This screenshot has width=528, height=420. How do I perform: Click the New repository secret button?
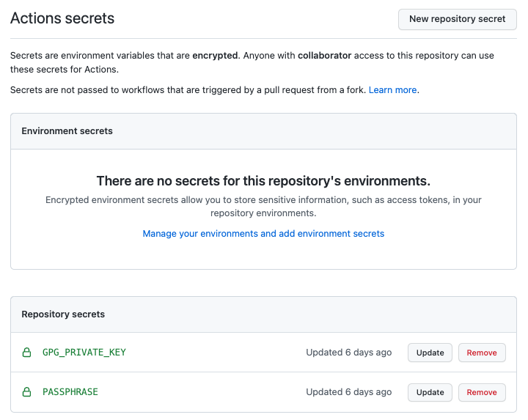(457, 19)
